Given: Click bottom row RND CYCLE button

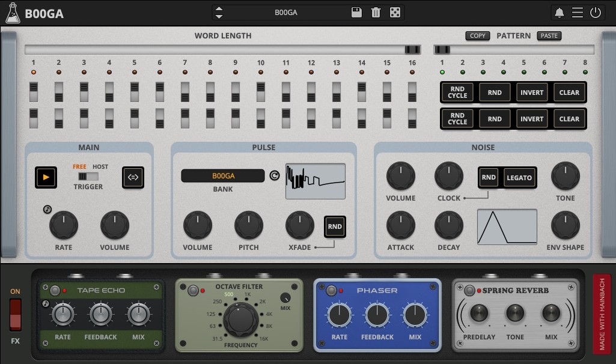Looking at the screenshot, I should 457,118.
